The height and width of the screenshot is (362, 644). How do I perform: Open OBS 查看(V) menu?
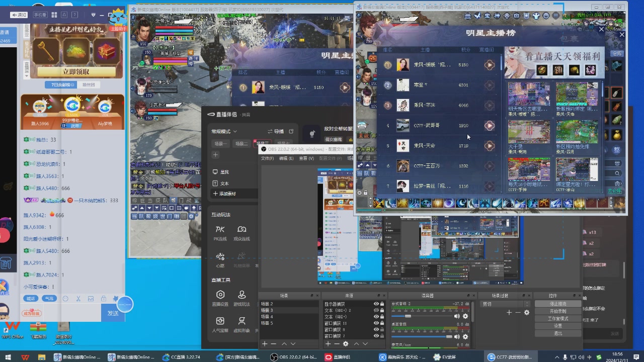306,158
